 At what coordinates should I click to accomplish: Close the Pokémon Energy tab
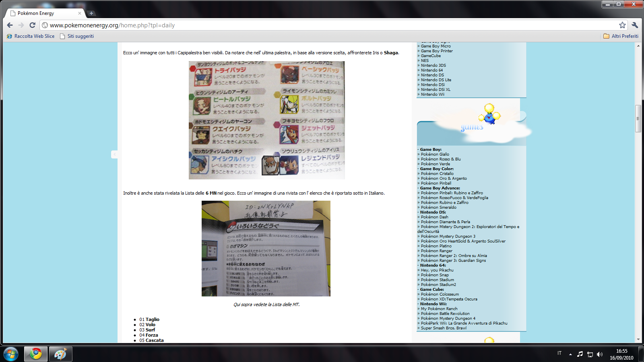click(x=80, y=13)
